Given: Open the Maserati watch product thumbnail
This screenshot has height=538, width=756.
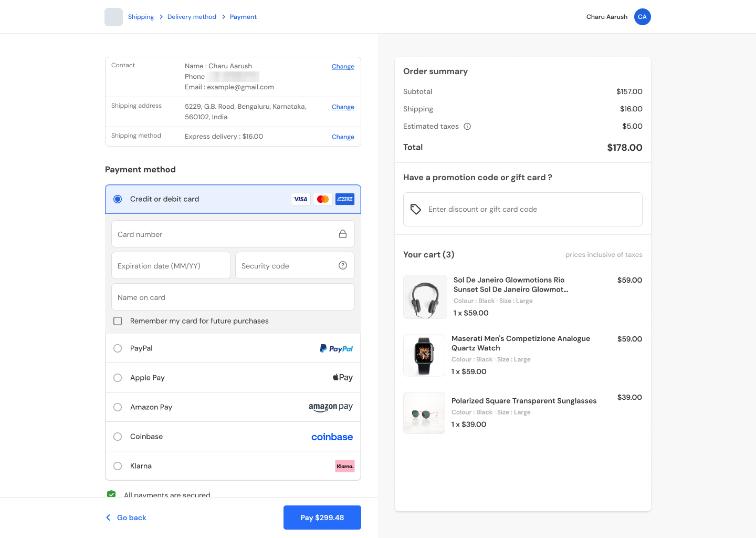Looking at the screenshot, I should pyautogui.click(x=424, y=356).
